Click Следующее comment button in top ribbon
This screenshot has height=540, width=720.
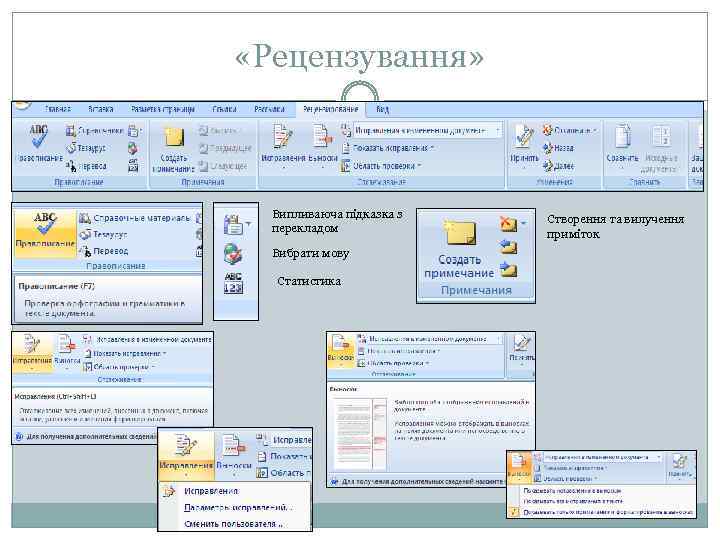pos(224,166)
